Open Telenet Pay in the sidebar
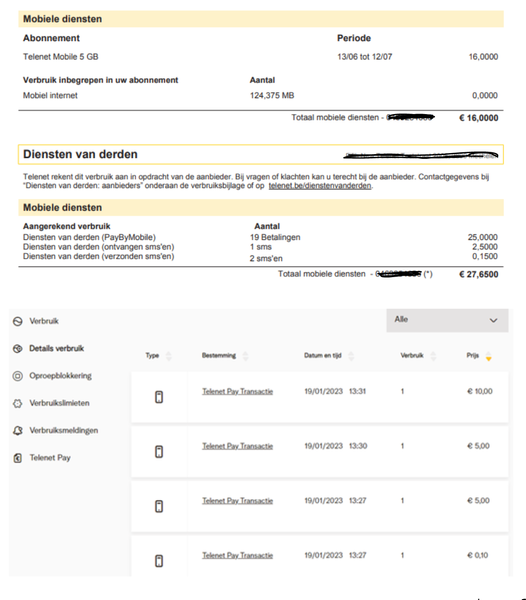This screenshot has height=600, width=526. point(50,458)
